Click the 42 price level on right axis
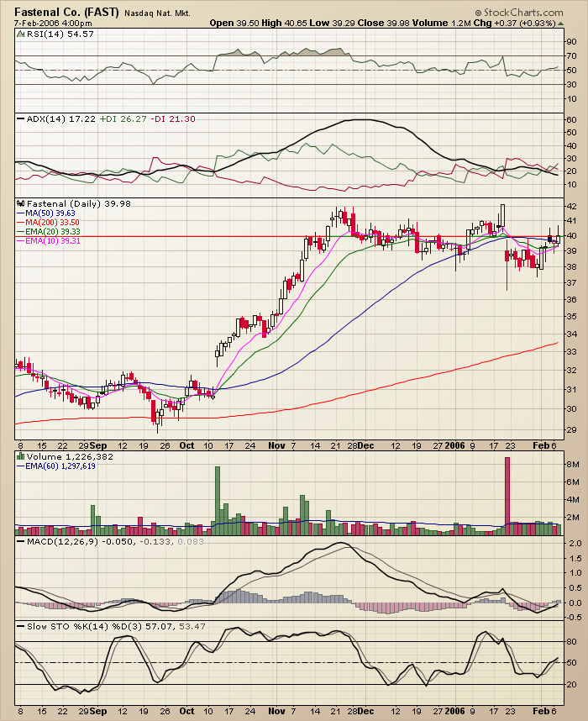 point(571,207)
